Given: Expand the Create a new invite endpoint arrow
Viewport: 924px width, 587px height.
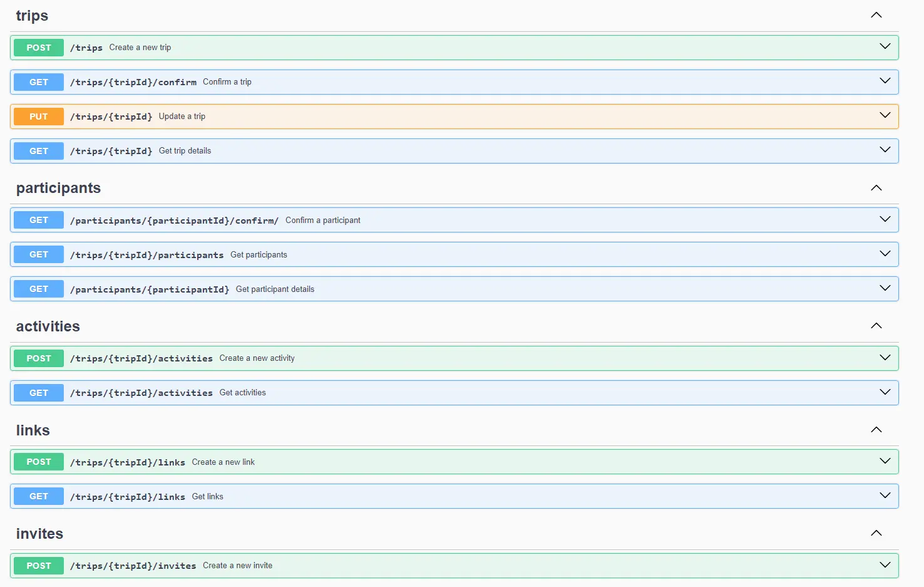Looking at the screenshot, I should (x=885, y=565).
